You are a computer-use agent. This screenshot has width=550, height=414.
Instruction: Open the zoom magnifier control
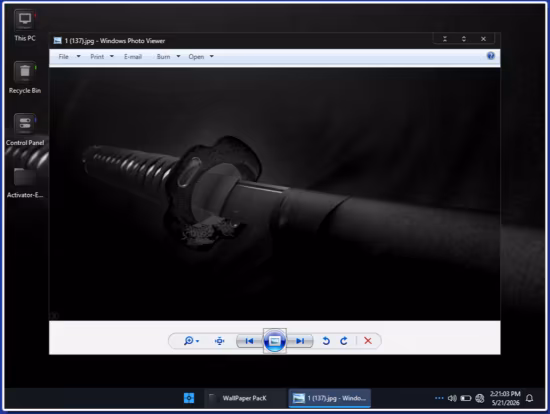pyautogui.click(x=188, y=341)
